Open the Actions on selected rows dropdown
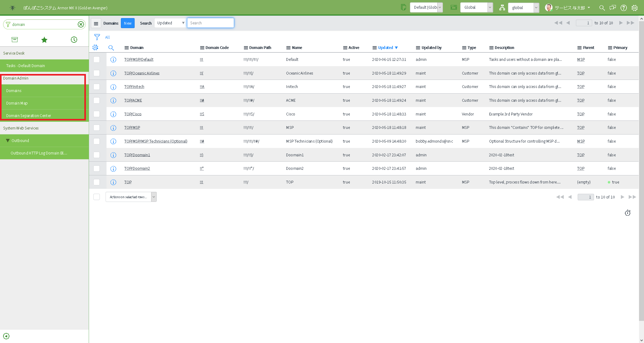Screen dimensions: 644x343 [x=131, y=197]
